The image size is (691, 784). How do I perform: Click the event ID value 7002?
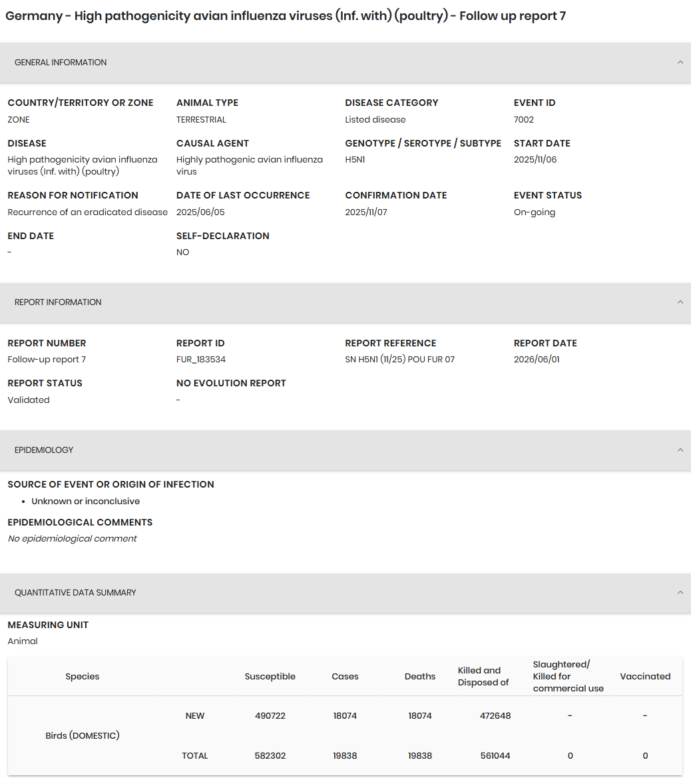click(524, 119)
